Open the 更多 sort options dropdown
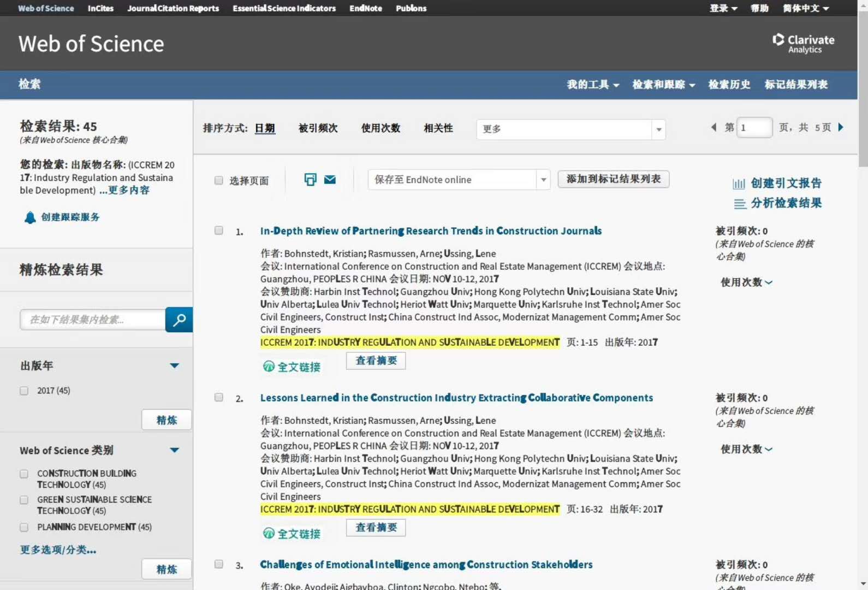The height and width of the screenshot is (590, 868). pos(570,129)
